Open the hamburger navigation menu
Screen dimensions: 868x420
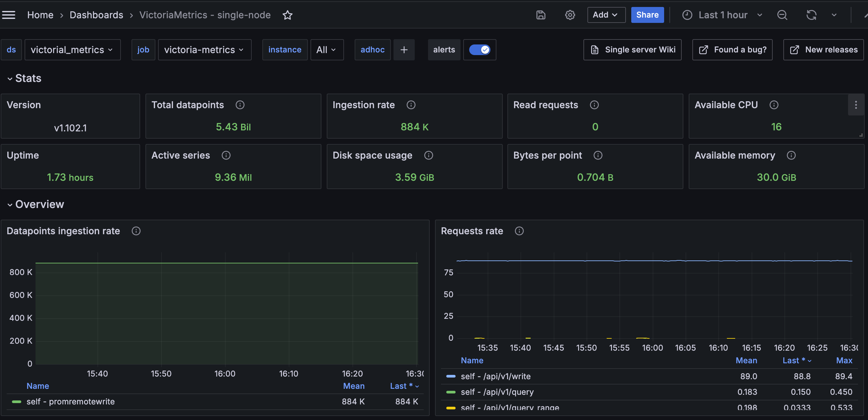(x=9, y=15)
